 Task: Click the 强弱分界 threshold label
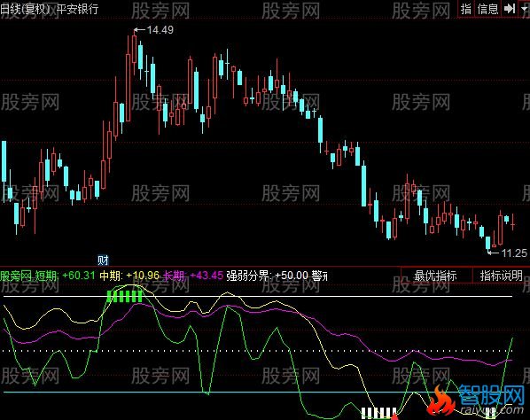click(x=267, y=276)
